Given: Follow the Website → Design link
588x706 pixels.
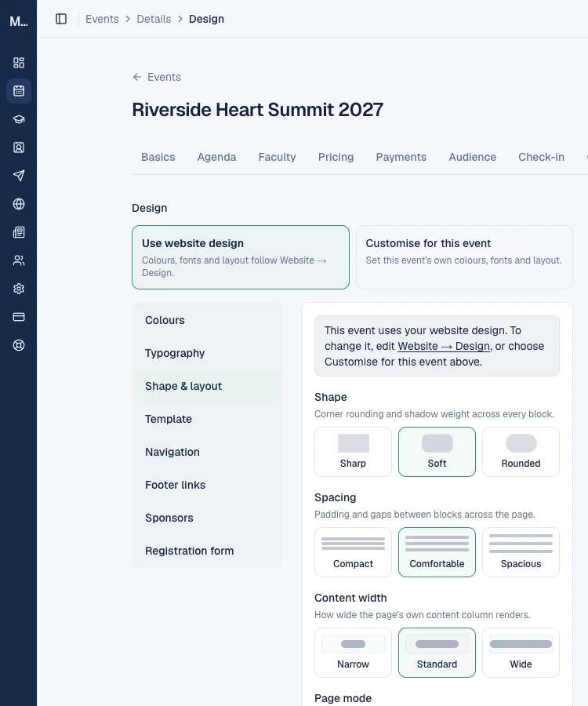Looking at the screenshot, I should (444, 346).
